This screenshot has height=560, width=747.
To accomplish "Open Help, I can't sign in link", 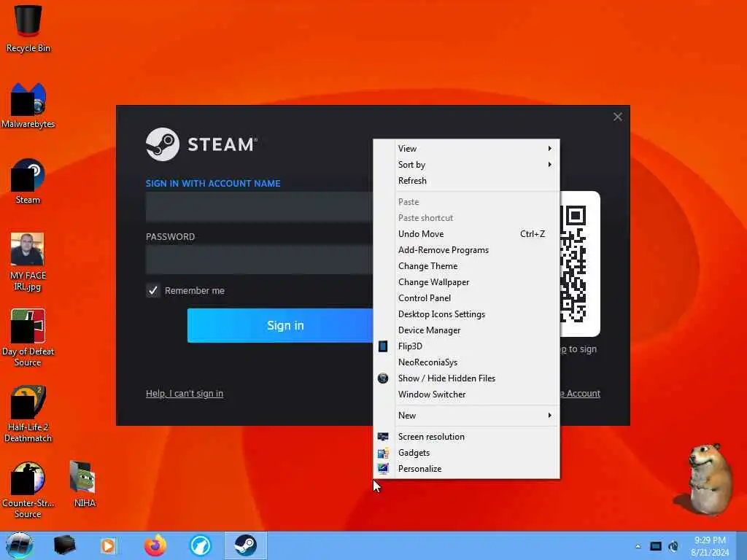I will point(185,393).
